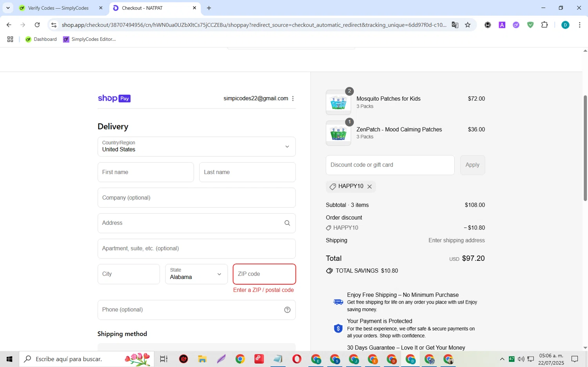Image resolution: width=588 pixels, height=367 pixels.
Task: Open File Explorer from the taskbar
Action: click(x=202, y=359)
